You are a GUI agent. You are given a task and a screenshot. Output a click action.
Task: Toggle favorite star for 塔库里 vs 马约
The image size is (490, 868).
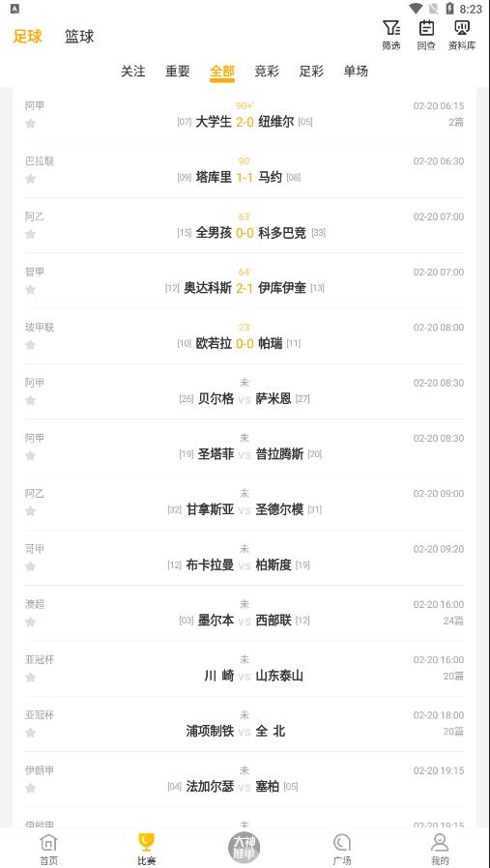tap(31, 178)
